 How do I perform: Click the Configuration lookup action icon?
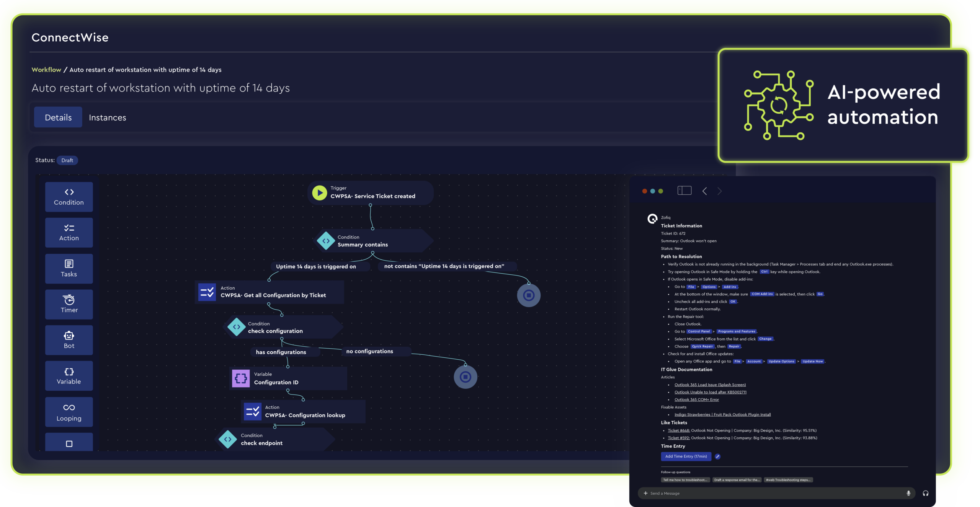point(253,411)
